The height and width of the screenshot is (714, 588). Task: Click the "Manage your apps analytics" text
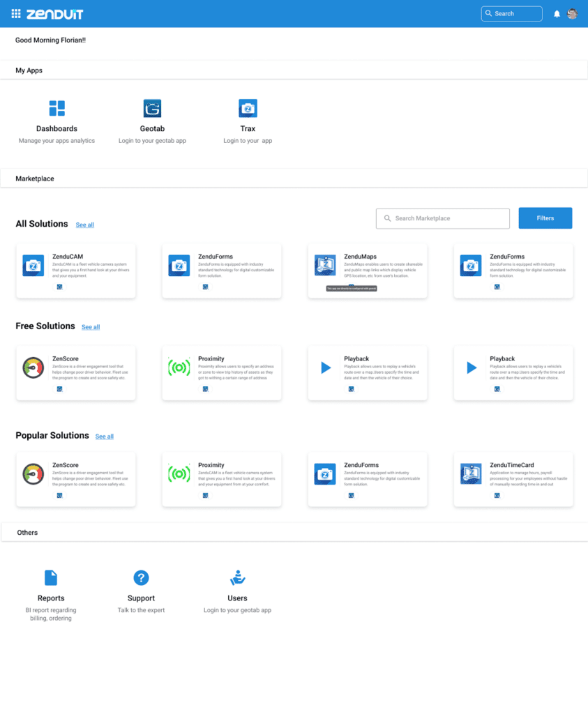tap(57, 141)
